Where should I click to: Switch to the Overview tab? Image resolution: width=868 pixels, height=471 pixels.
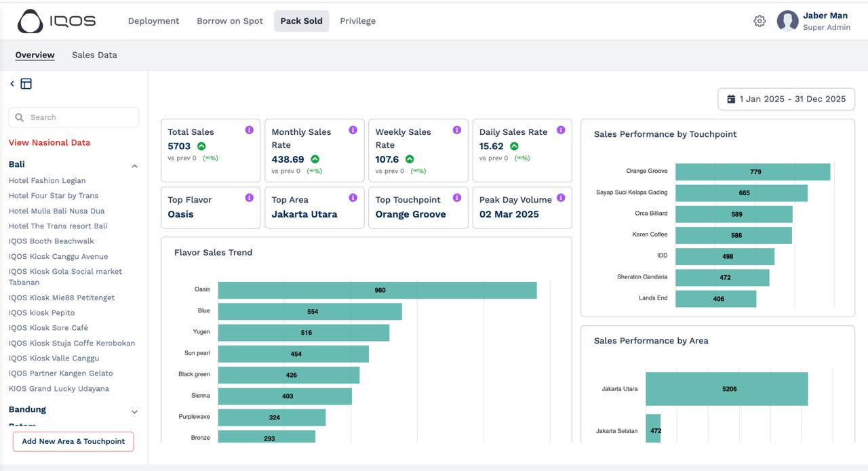click(x=35, y=55)
